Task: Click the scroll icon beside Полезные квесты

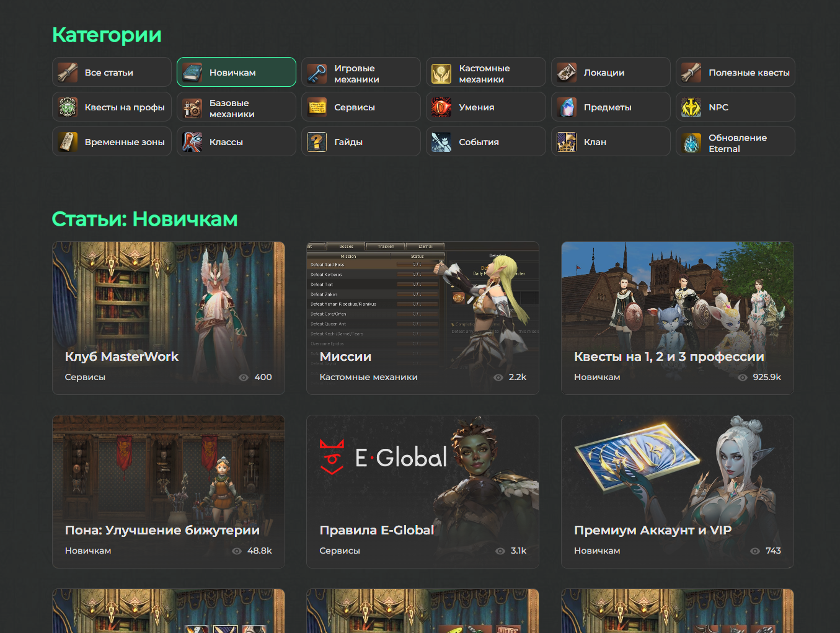Action: coord(691,73)
